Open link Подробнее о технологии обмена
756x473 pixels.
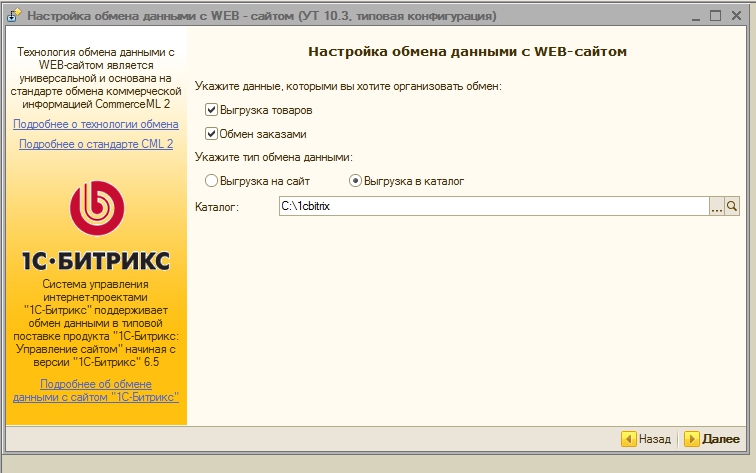(x=95, y=124)
